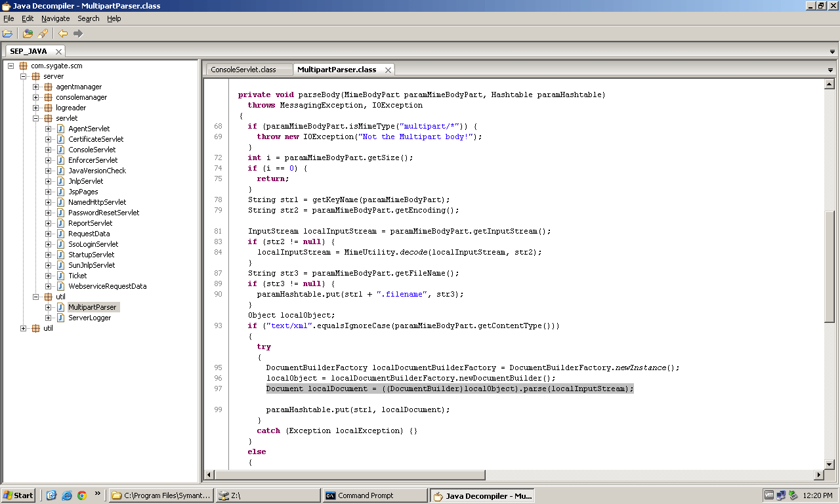Screen dimensions: 840x504
Task: Expand the logreader package
Action: (x=36, y=108)
